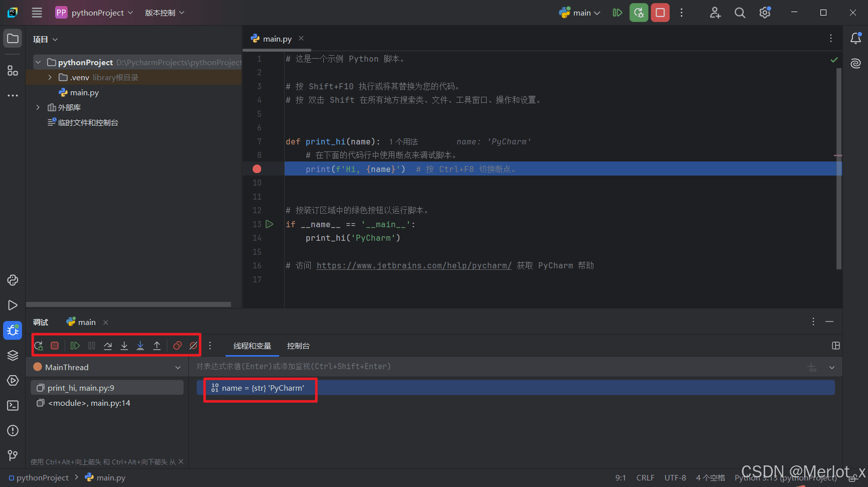Toggle Mute Breakpoints in debug toolbar
Screen dimensions: 868x487
point(193,346)
